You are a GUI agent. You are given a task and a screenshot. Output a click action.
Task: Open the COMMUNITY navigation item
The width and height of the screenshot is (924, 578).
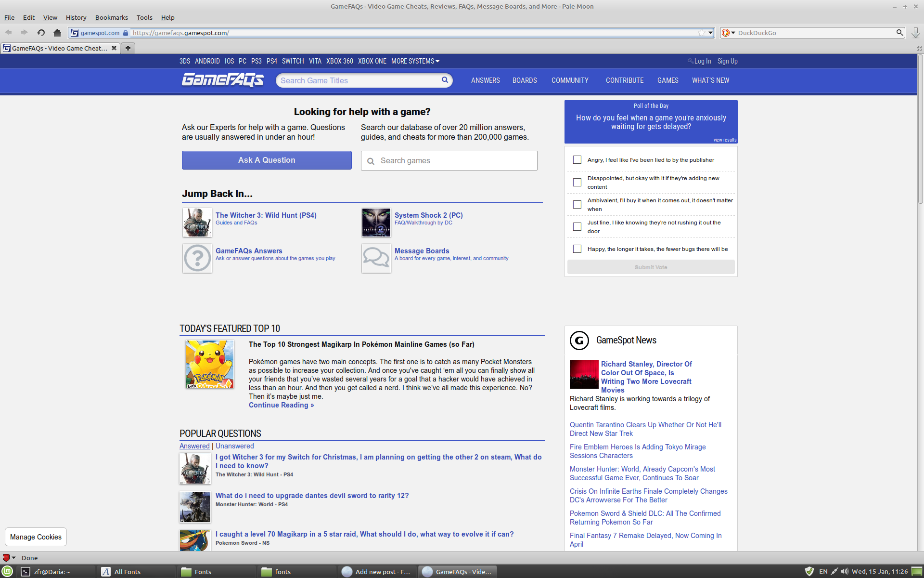point(570,80)
